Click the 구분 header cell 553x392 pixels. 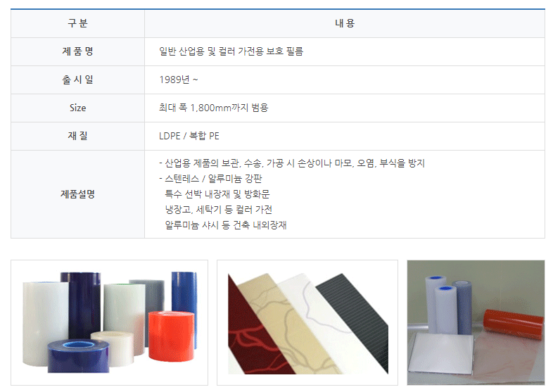tap(77, 23)
